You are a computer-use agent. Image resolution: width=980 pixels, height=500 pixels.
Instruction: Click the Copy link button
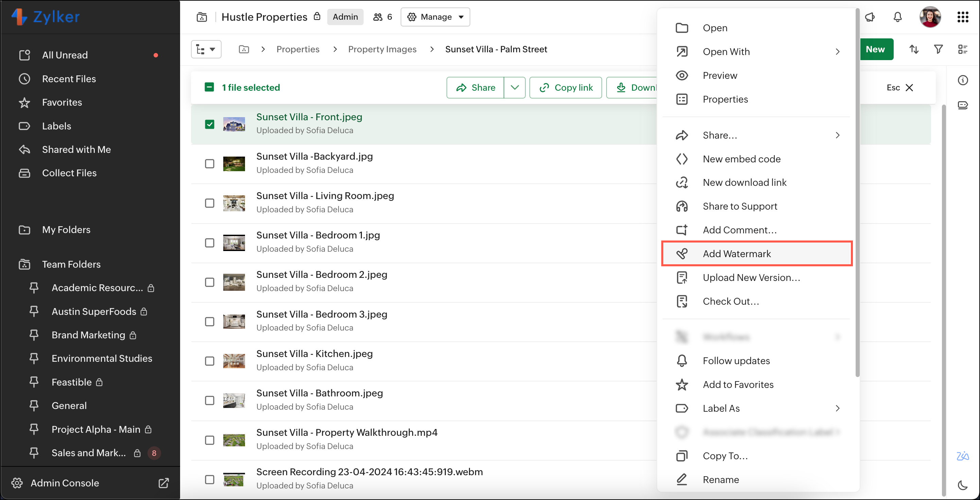click(x=566, y=87)
